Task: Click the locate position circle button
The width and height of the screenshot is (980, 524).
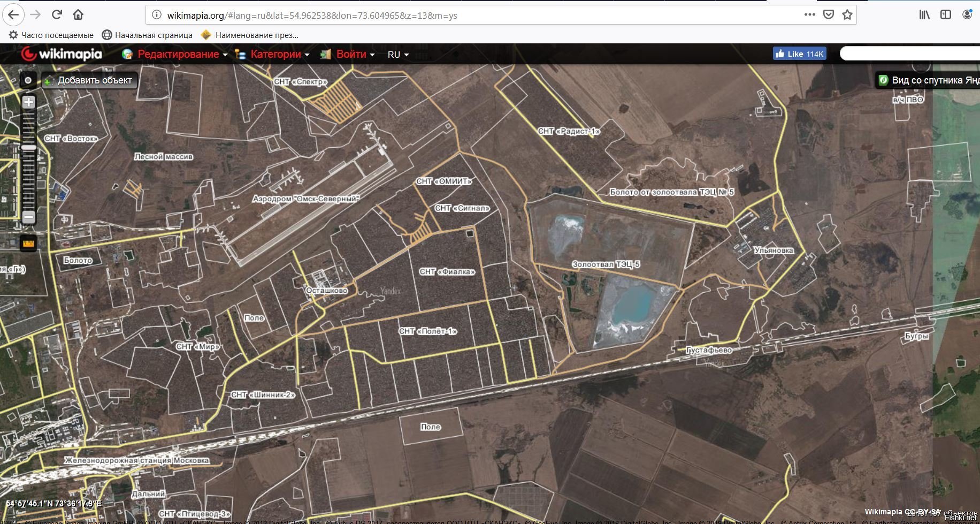Action: (28, 80)
